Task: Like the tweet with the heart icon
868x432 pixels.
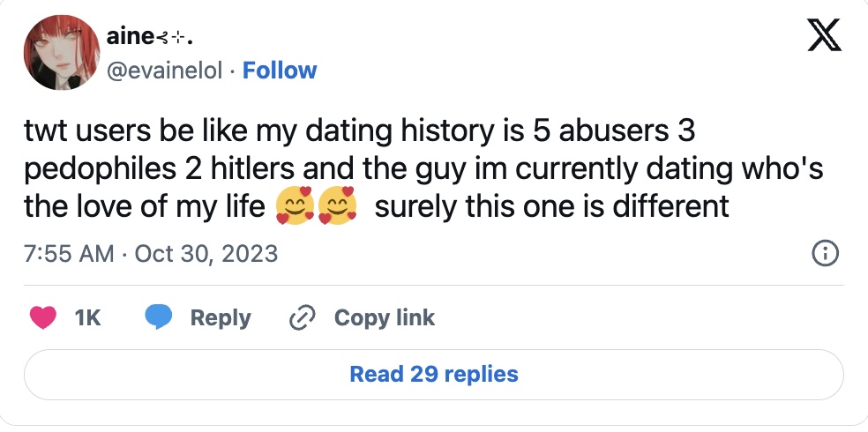Action: (42, 317)
